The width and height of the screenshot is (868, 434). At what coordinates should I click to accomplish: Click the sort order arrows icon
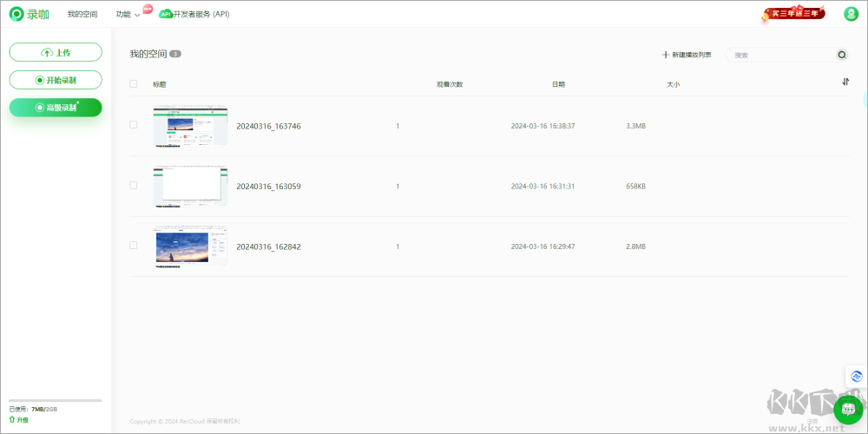(x=845, y=82)
